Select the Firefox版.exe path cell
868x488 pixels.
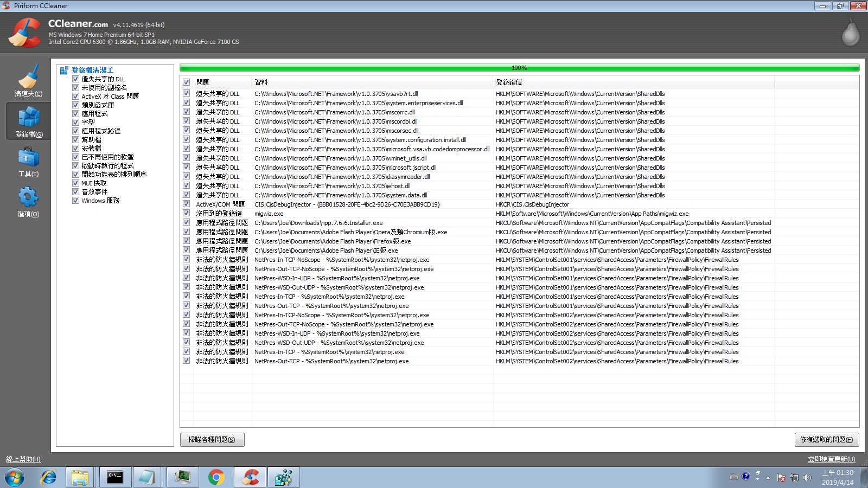(333, 241)
